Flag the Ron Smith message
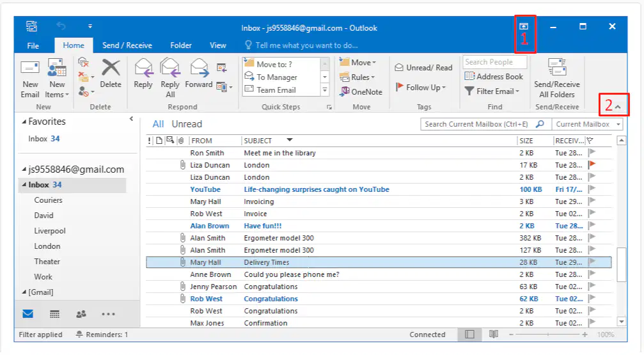The image size is (644, 355). point(592,152)
